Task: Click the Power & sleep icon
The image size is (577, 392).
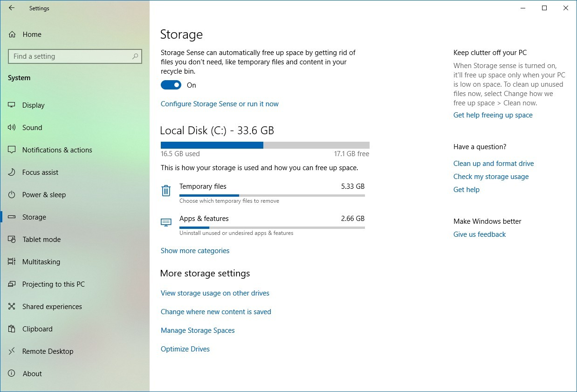Action: pyautogui.click(x=12, y=195)
